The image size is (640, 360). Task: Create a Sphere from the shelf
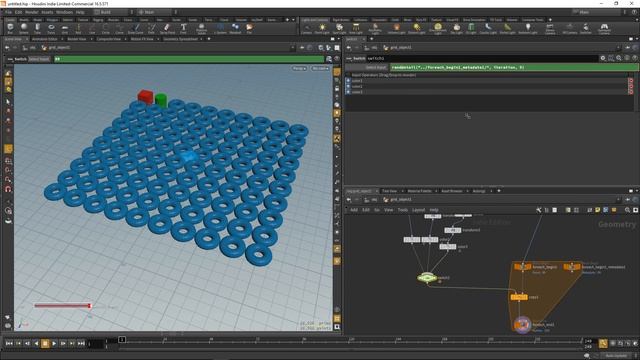24,28
